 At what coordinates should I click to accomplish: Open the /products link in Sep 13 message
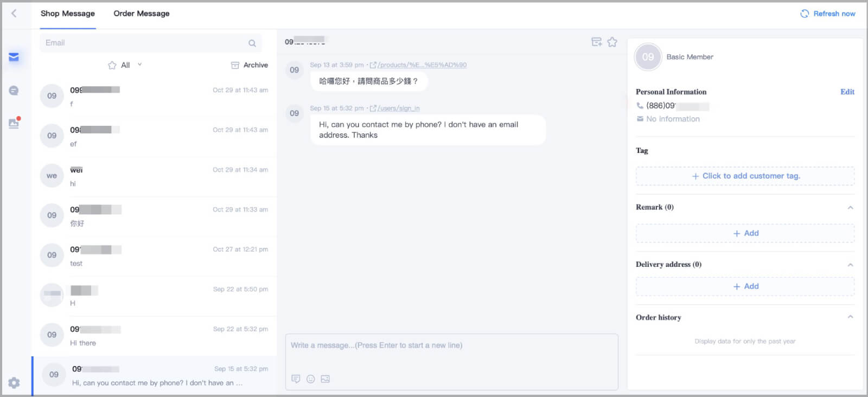pyautogui.click(x=422, y=65)
